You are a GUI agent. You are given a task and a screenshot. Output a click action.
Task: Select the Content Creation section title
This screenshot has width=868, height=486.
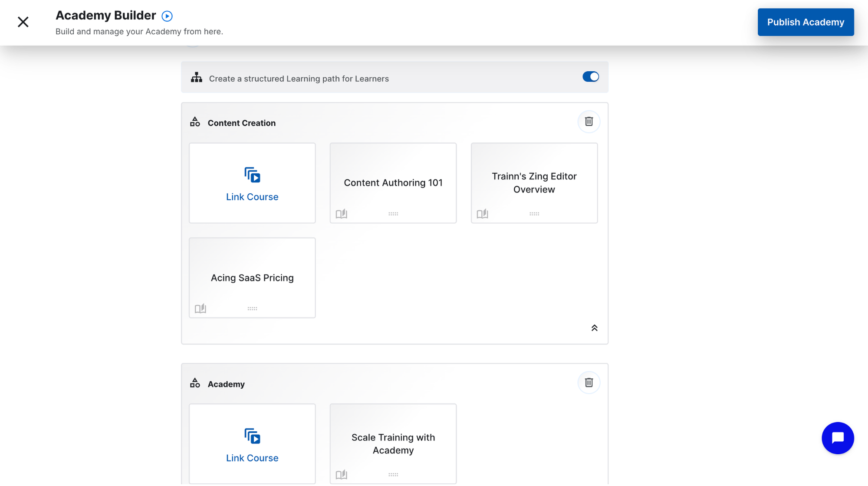click(x=242, y=123)
